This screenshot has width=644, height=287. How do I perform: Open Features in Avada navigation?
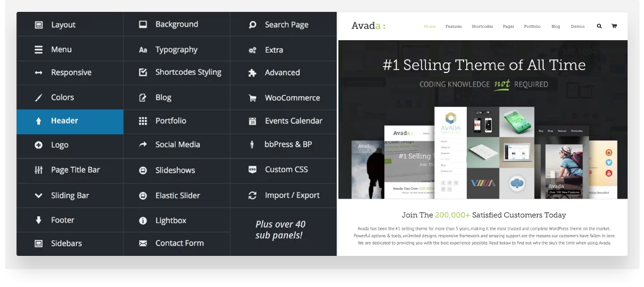coord(453,26)
